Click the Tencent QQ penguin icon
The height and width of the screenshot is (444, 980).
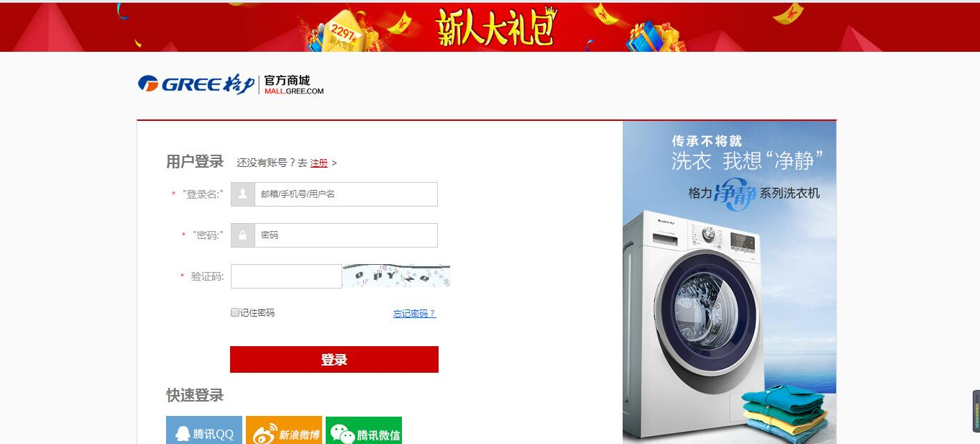(183, 433)
